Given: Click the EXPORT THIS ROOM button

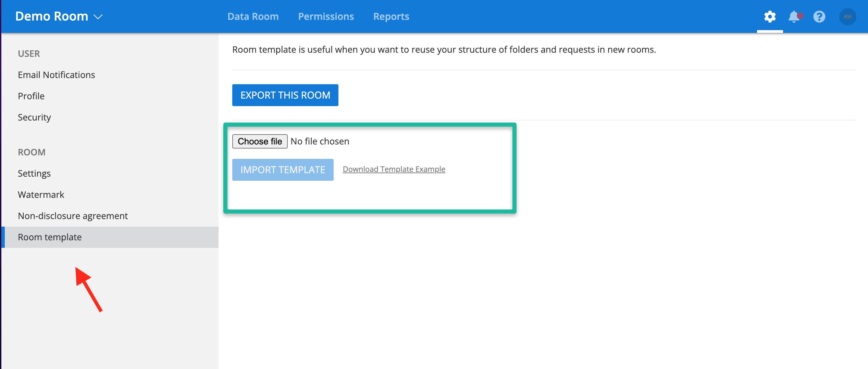Looking at the screenshot, I should (x=285, y=95).
